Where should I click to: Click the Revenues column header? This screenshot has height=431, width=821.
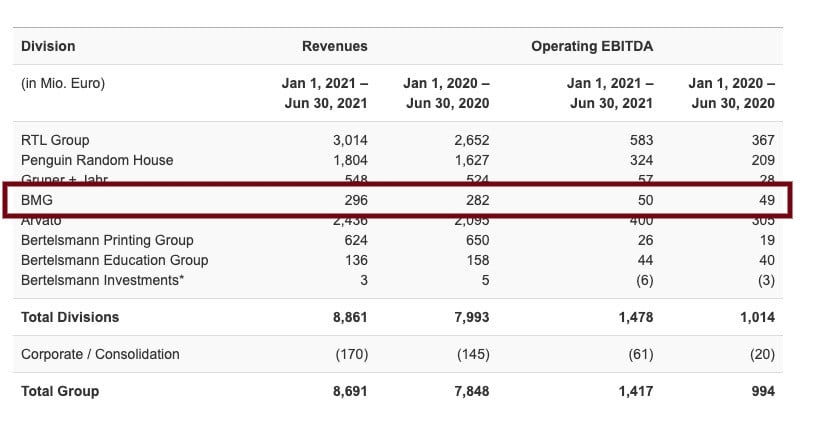pyautogui.click(x=334, y=46)
